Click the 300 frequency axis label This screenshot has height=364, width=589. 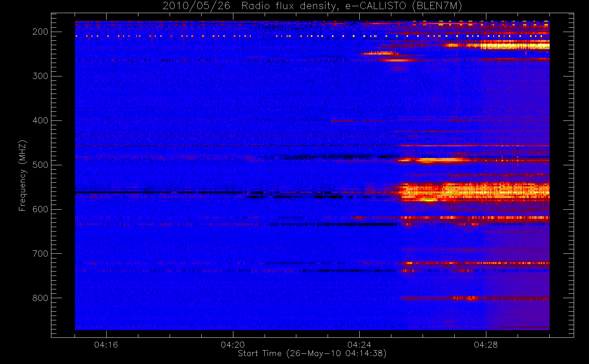[40, 76]
